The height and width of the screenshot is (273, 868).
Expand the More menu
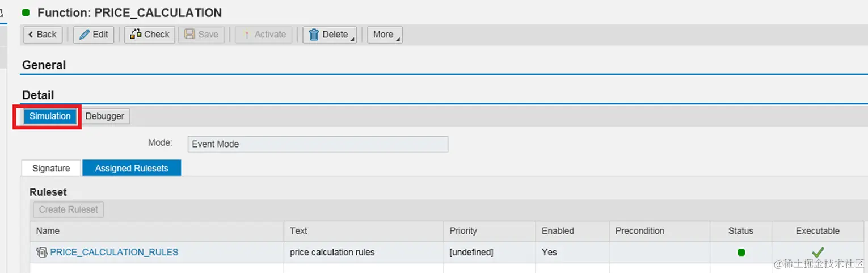coord(385,35)
